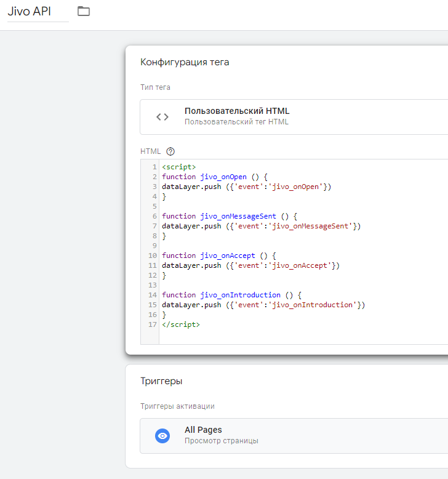Click the Триггеры section heading
Screen dimensions: 448x479
[161, 381]
